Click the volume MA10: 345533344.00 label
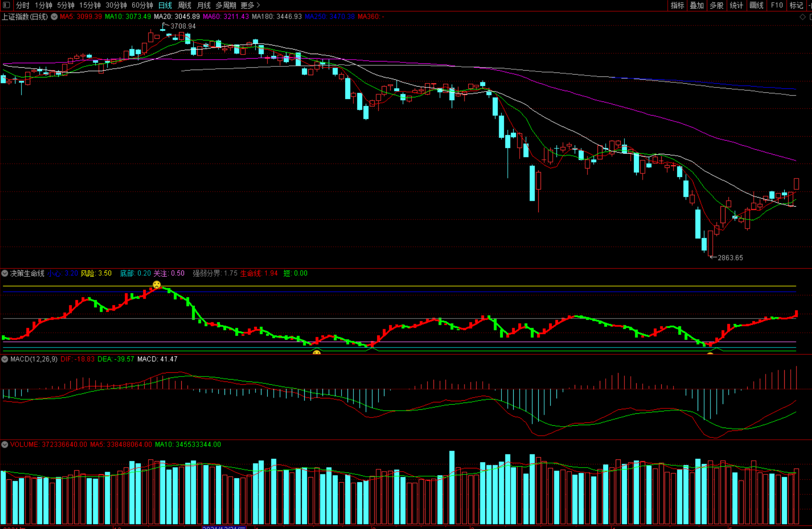The image size is (812, 529). [188, 444]
